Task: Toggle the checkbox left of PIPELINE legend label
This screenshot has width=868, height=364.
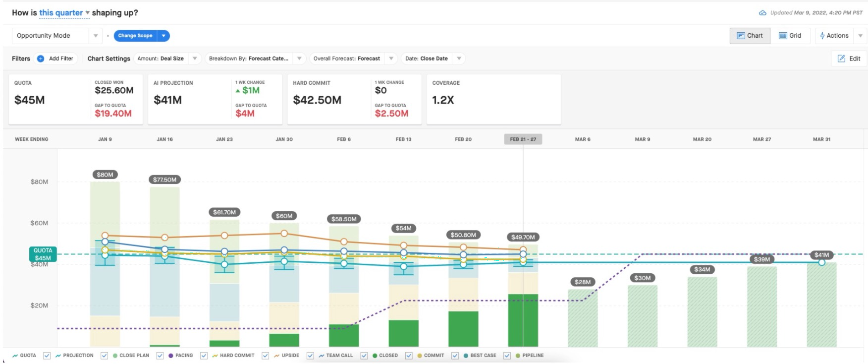Action: pyautogui.click(x=507, y=356)
